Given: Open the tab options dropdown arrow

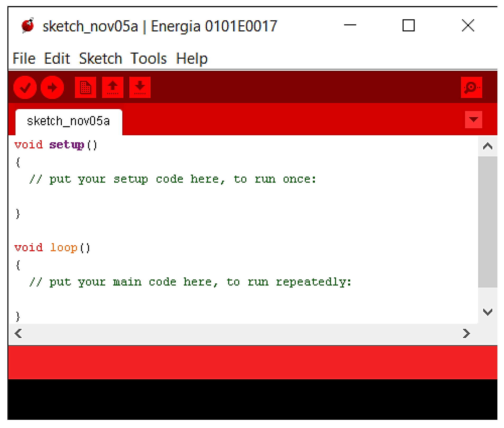Looking at the screenshot, I should pos(473,120).
